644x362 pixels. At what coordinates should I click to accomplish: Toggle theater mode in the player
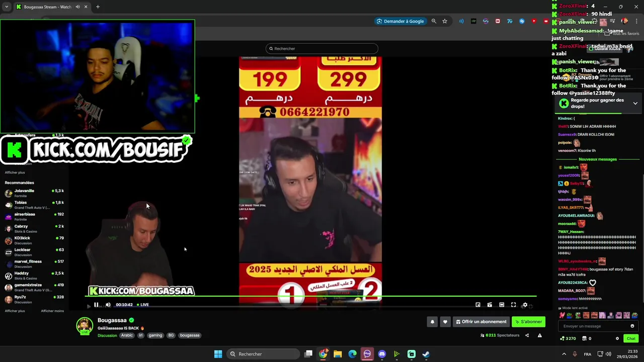click(502, 305)
